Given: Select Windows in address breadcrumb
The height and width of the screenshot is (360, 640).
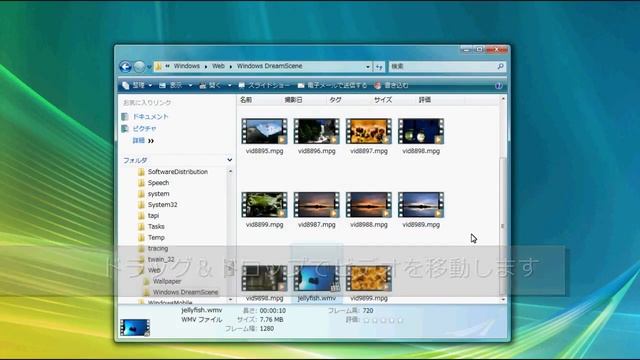Looking at the screenshot, I should click(x=187, y=66).
